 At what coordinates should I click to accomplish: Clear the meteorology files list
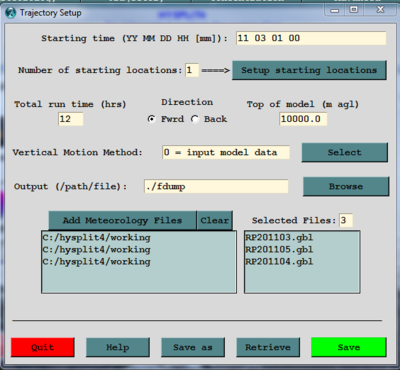pos(215,220)
